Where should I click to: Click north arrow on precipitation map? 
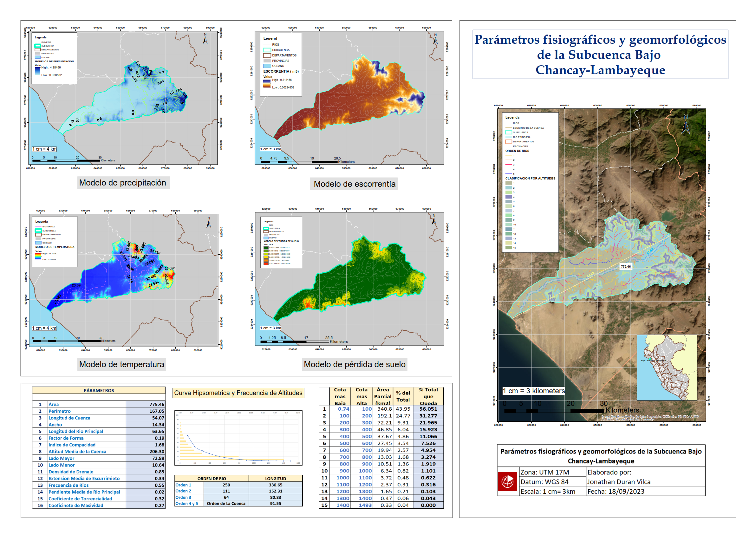point(205,39)
